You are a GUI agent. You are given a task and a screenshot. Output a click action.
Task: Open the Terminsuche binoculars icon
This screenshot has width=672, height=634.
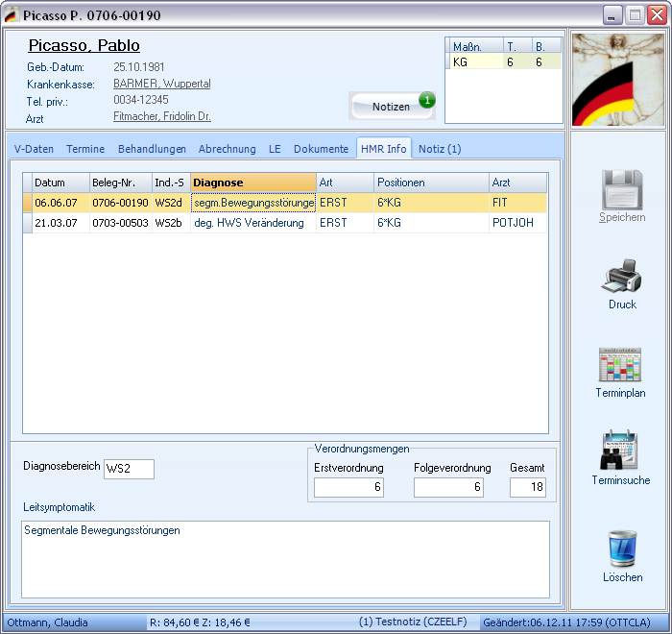(619, 450)
